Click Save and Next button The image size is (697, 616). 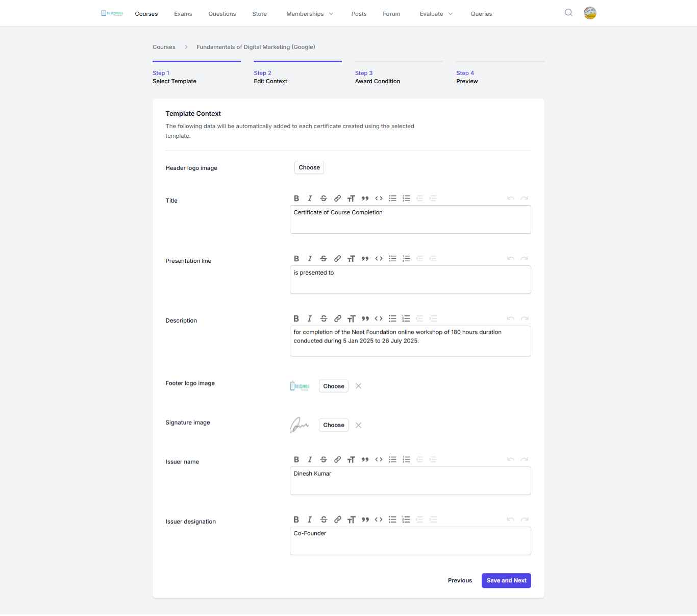tap(506, 581)
